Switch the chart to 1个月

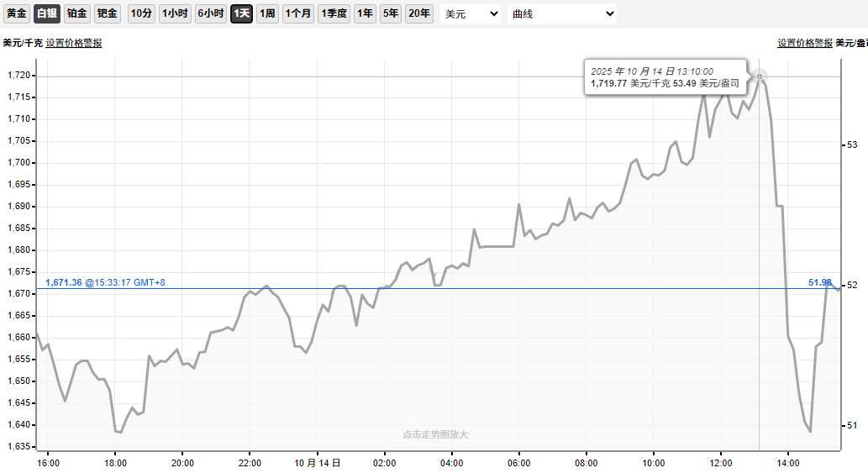(x=298, y=13)
